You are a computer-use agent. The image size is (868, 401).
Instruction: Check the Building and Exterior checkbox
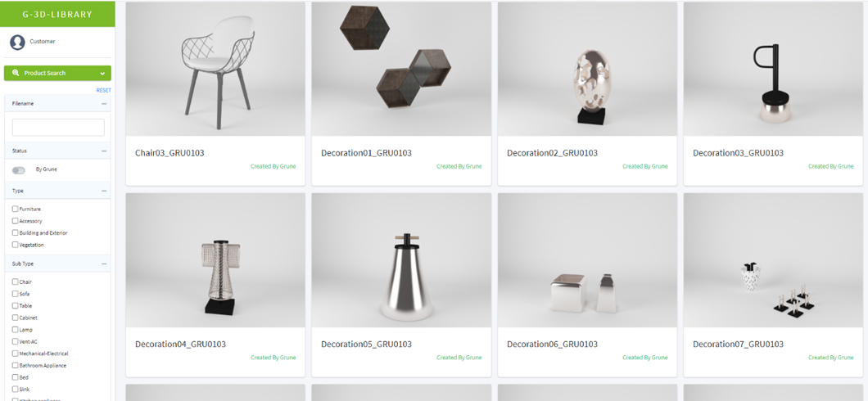(x=15, y=233)
